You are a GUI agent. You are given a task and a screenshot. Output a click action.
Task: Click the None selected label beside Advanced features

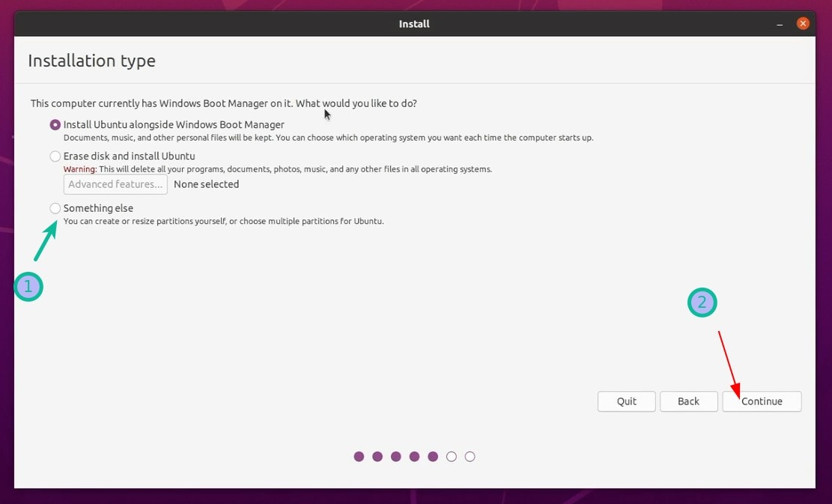(206, 184)
